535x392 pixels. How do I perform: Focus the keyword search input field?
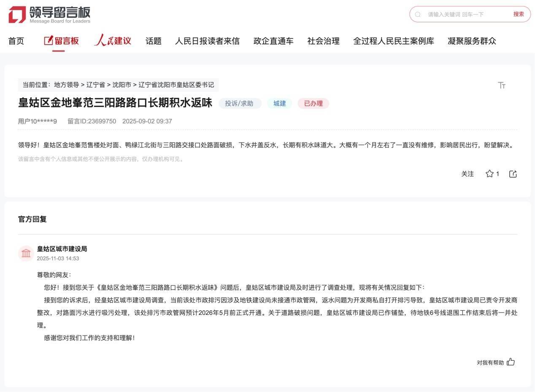[x=464, y=14]
